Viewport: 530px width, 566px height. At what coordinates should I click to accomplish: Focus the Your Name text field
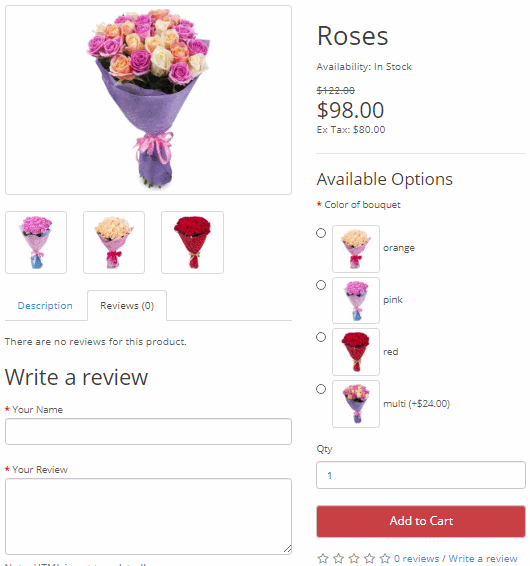point(148,431)
